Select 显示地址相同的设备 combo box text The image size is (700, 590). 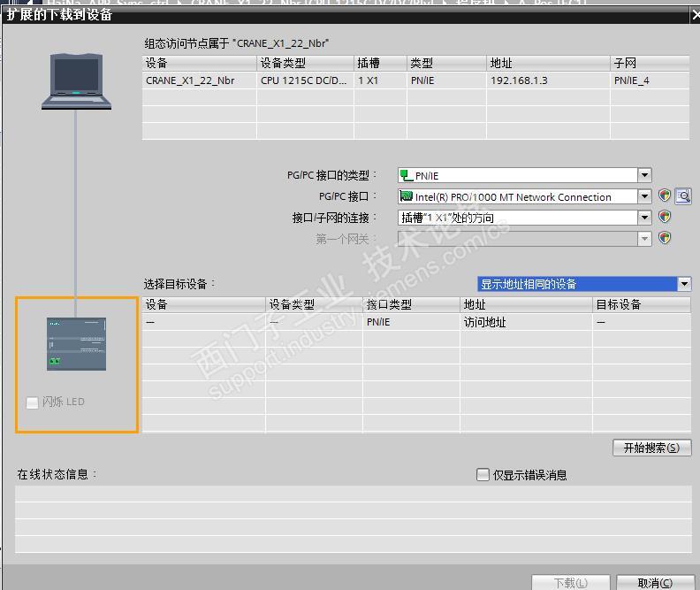(x=529, y=284)
